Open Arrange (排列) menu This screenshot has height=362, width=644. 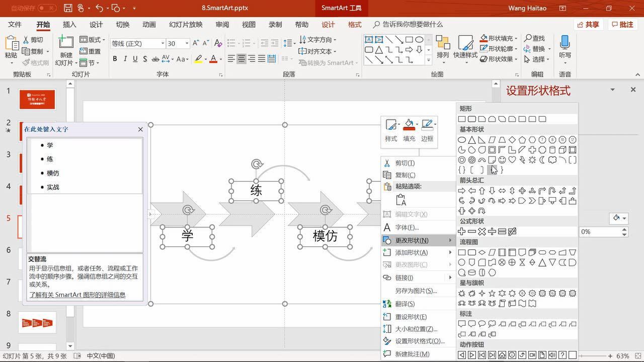pyautogui.click(x=443, y=49)
